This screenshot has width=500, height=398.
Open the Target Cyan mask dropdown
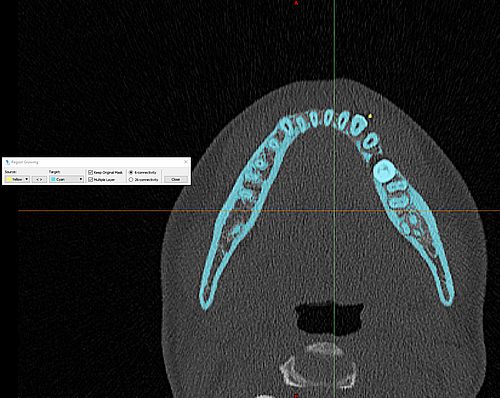coord(66,179)
